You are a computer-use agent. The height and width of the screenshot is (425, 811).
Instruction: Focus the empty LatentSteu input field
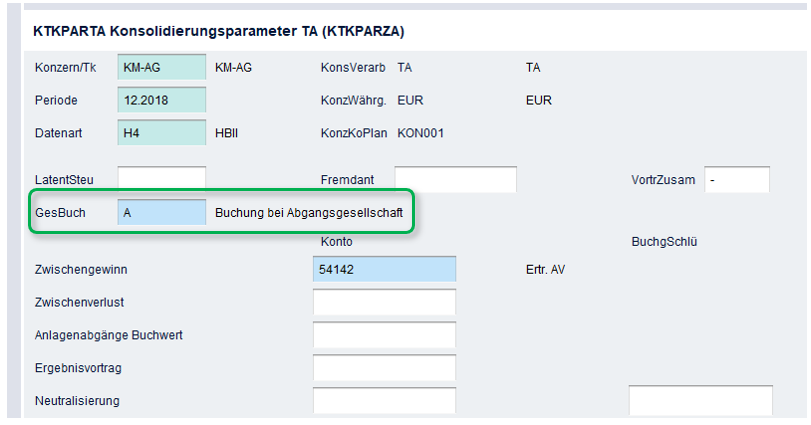click(162, 179)
